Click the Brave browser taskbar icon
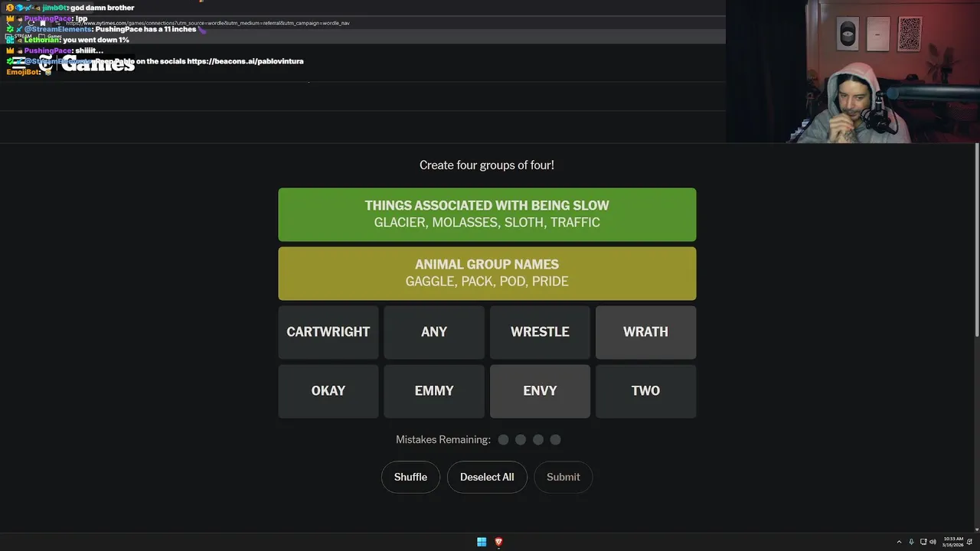 pyautogui.click(x=498, y=542)
